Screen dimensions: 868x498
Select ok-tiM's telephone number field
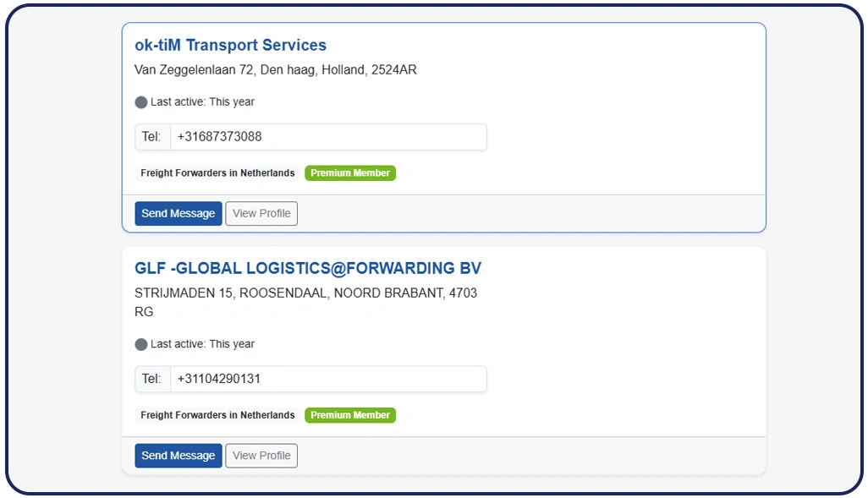[330, 136]
